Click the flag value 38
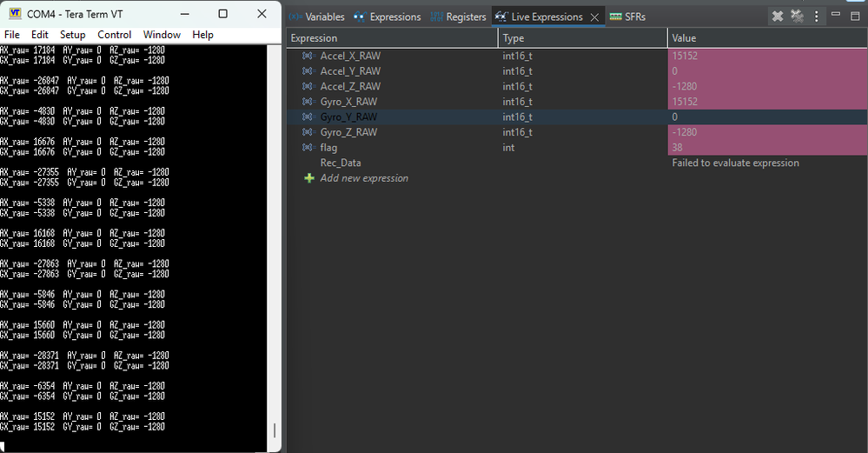868x453 pixels. [x=677, y=147]
